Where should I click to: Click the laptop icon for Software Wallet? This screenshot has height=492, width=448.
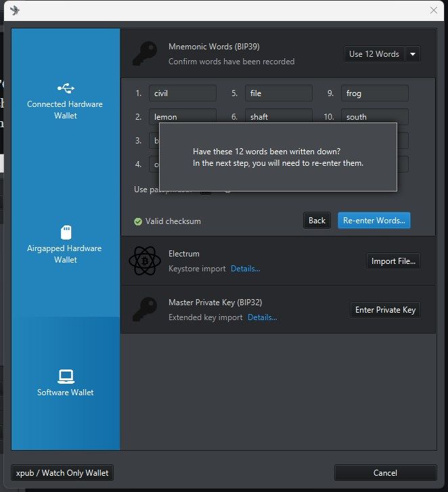[66, 376]
